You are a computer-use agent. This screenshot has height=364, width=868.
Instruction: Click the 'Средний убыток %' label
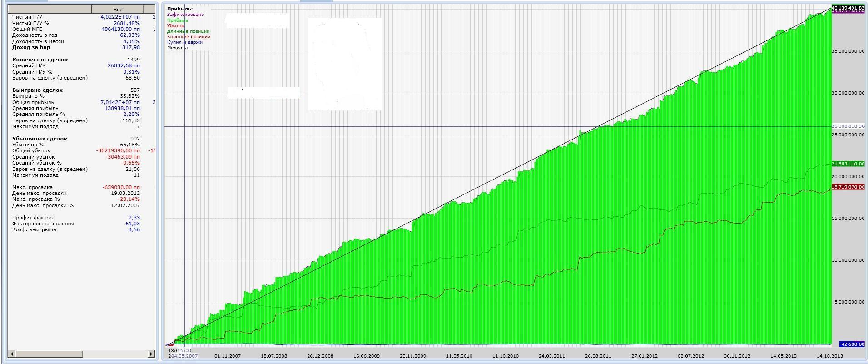(x=37, y=163)
